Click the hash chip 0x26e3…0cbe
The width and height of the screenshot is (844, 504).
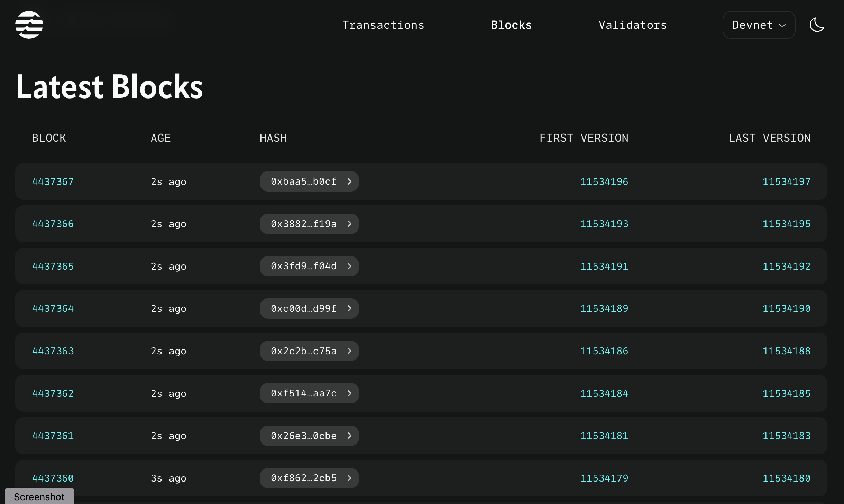[x=304, y=436]
